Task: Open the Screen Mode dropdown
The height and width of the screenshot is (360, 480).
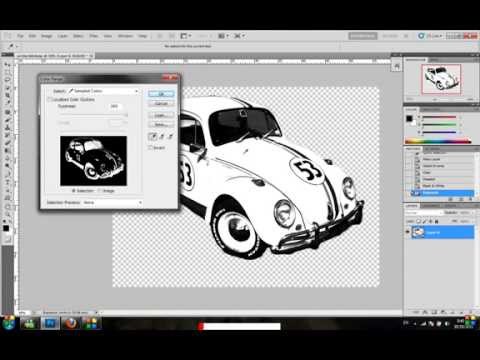Action: tap(240, 36)
